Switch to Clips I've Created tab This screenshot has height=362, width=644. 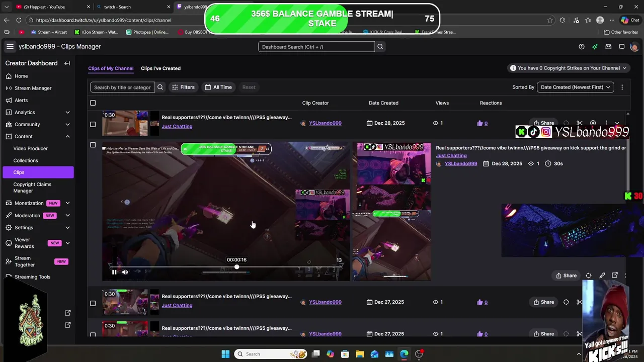click(160, 68)
